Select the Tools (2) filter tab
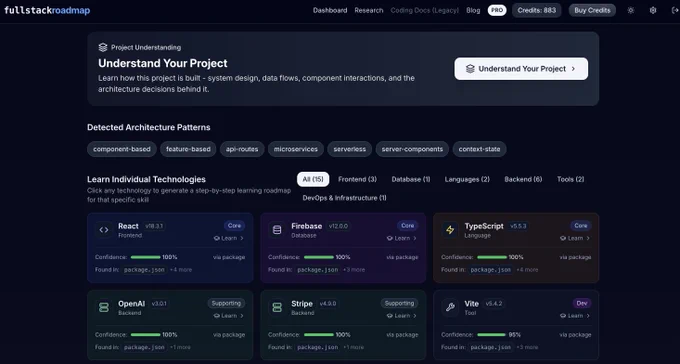 click(570, 179)
